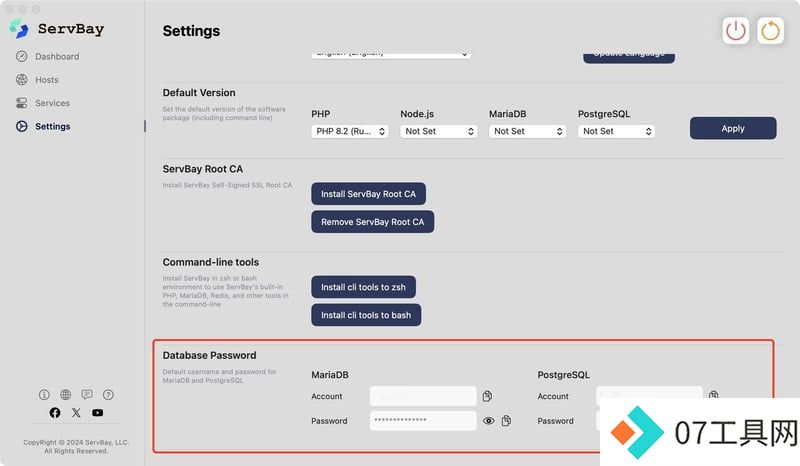
Task: Open the MariaDB version dropdown
Action: pyautogui.click(x=528, y=131)
